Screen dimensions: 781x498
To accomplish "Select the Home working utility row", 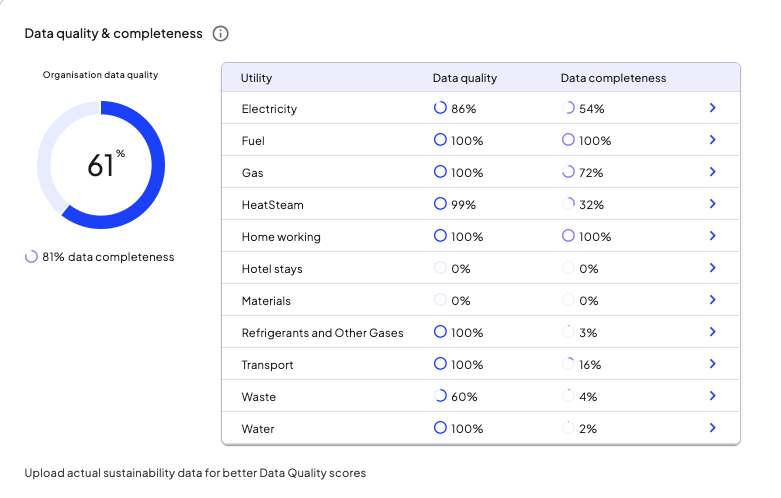I will [x=481, y=236].
